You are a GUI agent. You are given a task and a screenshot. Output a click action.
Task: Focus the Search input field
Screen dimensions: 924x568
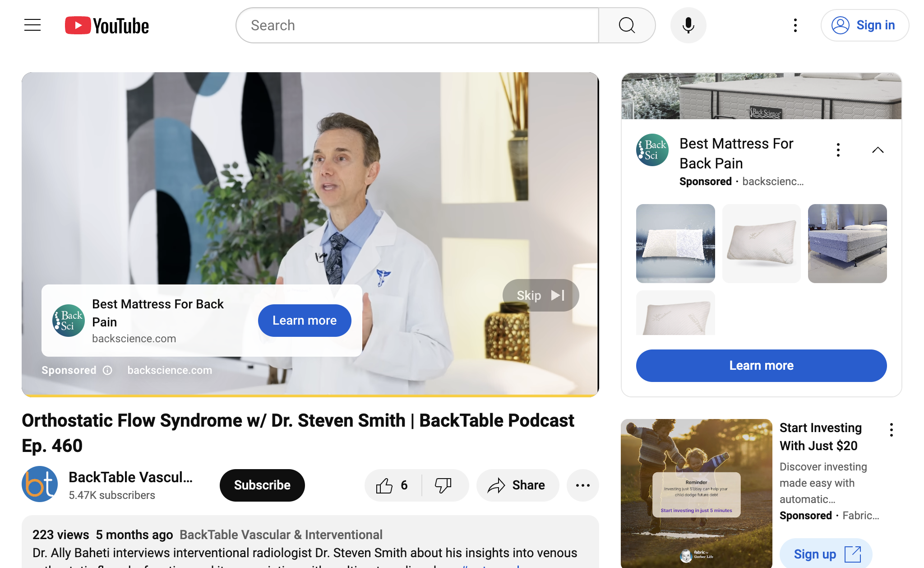418,25
